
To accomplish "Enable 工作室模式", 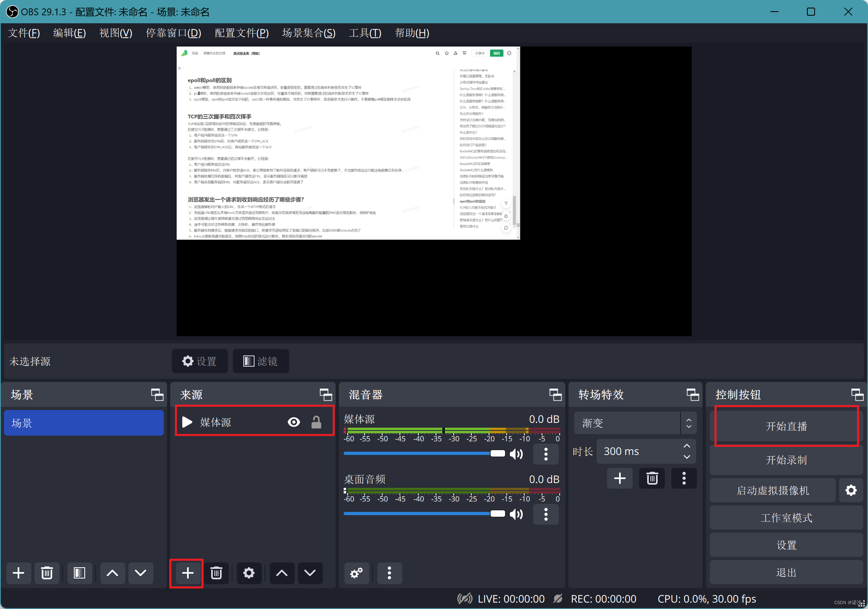I will point(786,518).
